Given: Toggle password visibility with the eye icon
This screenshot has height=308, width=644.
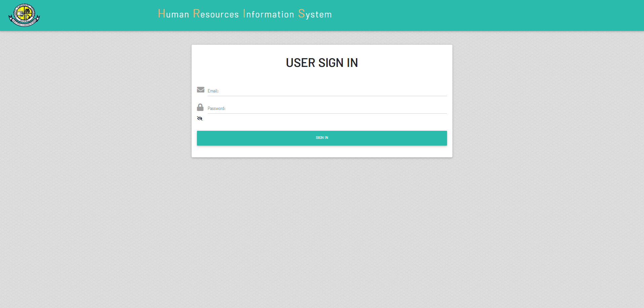Looking at the screenshot, I should (200, 118).
